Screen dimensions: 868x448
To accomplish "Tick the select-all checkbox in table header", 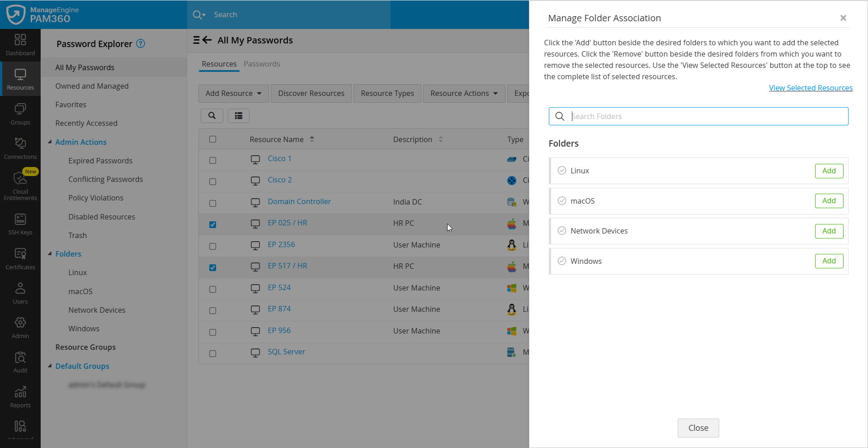I will 213,139.
